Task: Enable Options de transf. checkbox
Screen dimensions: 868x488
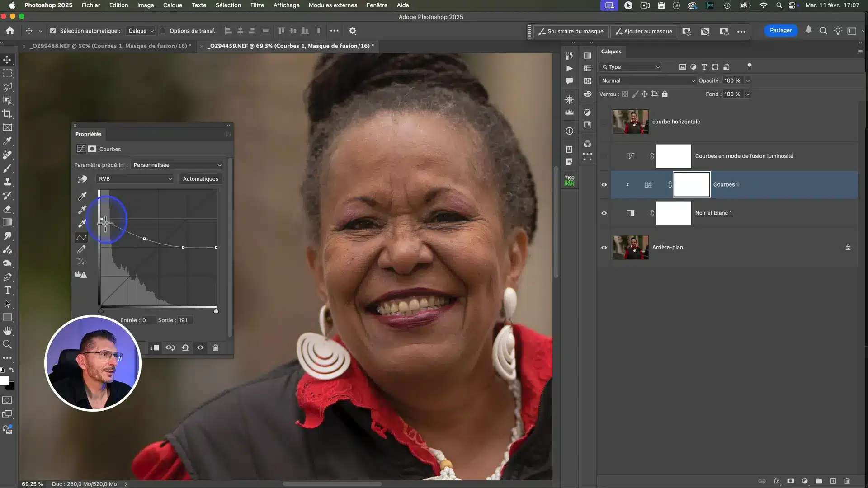Action: 162,31
